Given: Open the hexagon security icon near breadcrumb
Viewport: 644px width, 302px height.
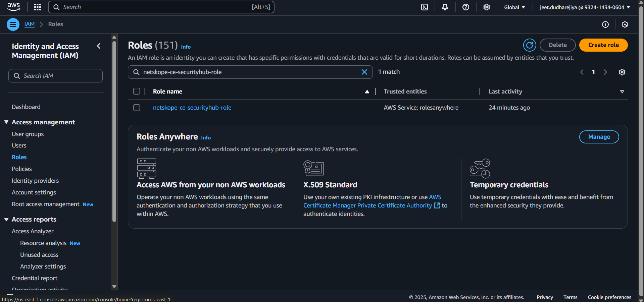Looking at the screenshot, I should click(x=625, y=24).
